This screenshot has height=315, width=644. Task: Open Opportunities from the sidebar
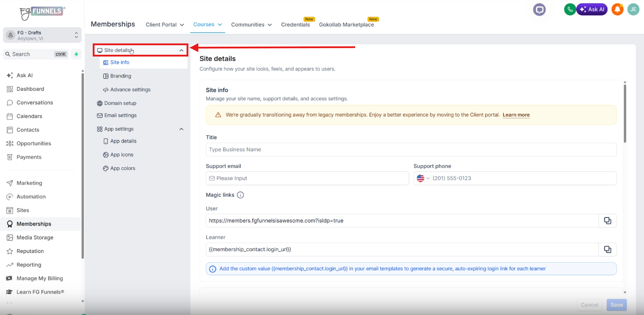34,144
